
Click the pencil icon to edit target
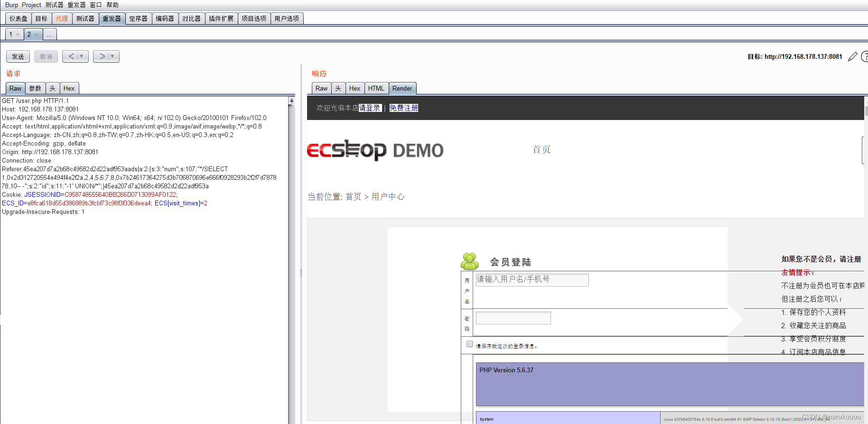click(852, 56)
